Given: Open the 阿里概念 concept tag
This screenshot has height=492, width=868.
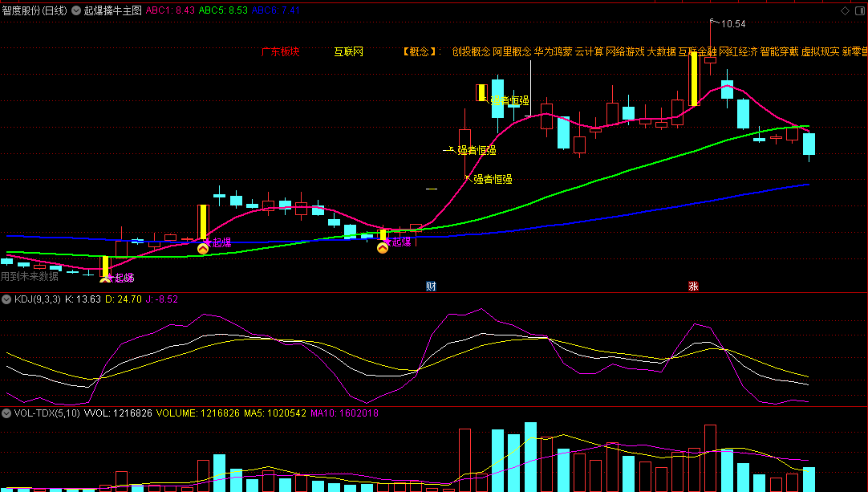Looking at the screenshot, I should (x=512, y=51).
